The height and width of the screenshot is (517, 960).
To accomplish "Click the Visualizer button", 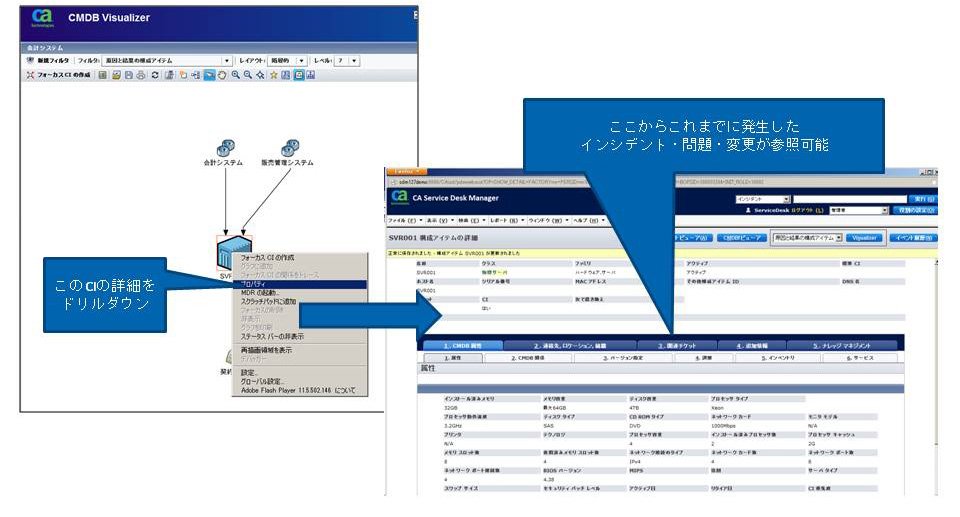I will [x=864, y=238].
